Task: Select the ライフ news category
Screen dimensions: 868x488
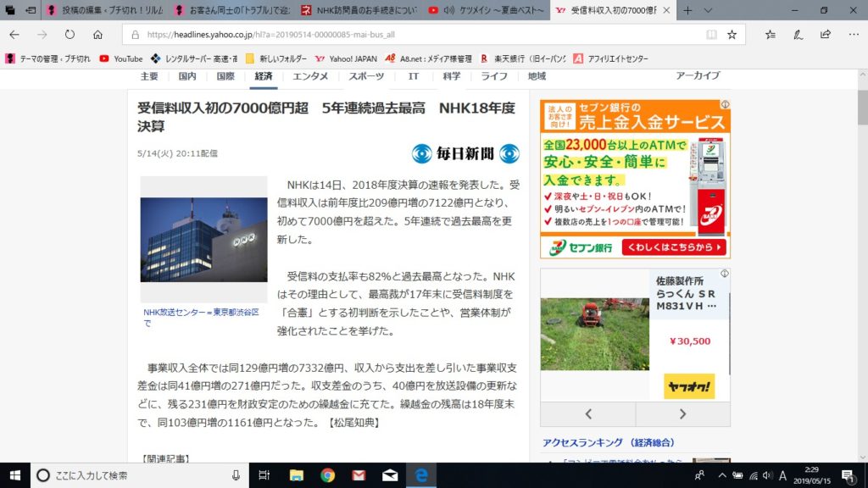Action: (494, 76)
